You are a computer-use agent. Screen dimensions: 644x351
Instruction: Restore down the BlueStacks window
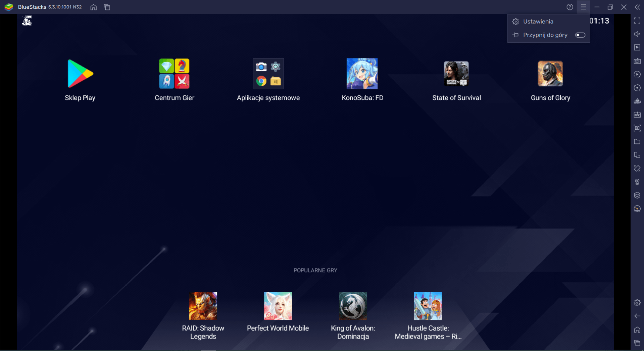(x=610, y=7)
